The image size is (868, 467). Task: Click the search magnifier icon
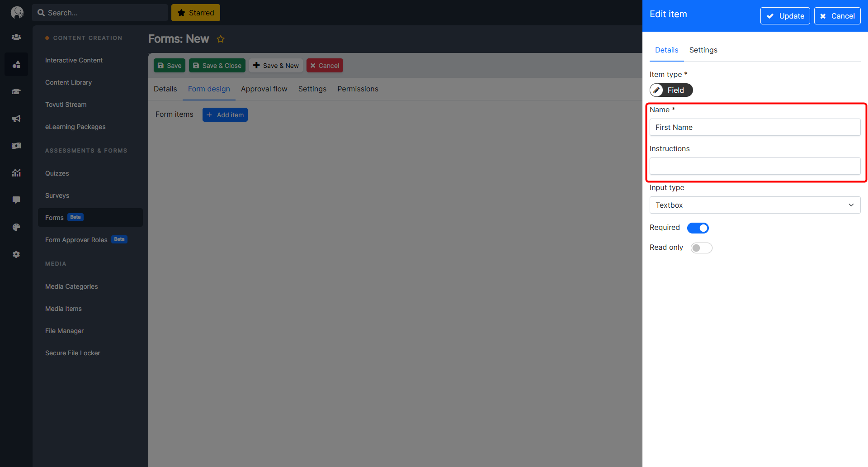(41, 13)
